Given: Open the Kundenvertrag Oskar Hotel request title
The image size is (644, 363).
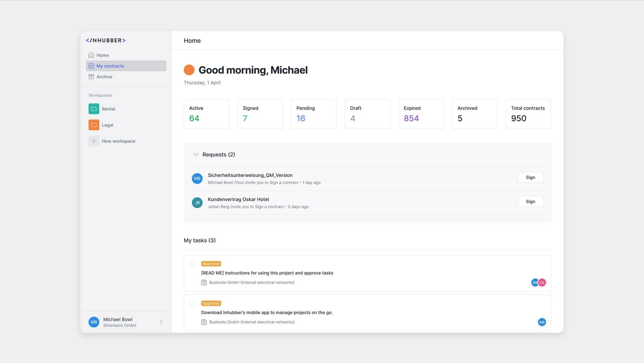Looking at the screenshot, I should [x=239, y=199].
